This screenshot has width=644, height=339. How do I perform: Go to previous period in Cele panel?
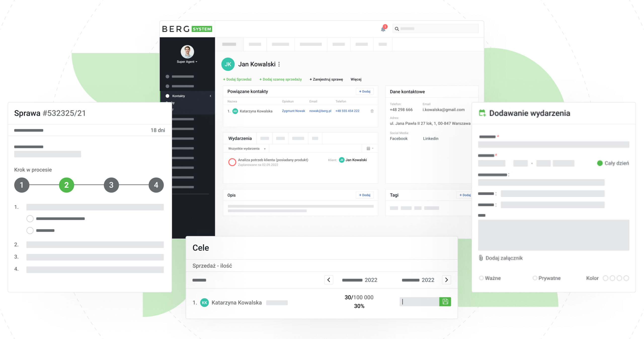click(x=329, y=280)
